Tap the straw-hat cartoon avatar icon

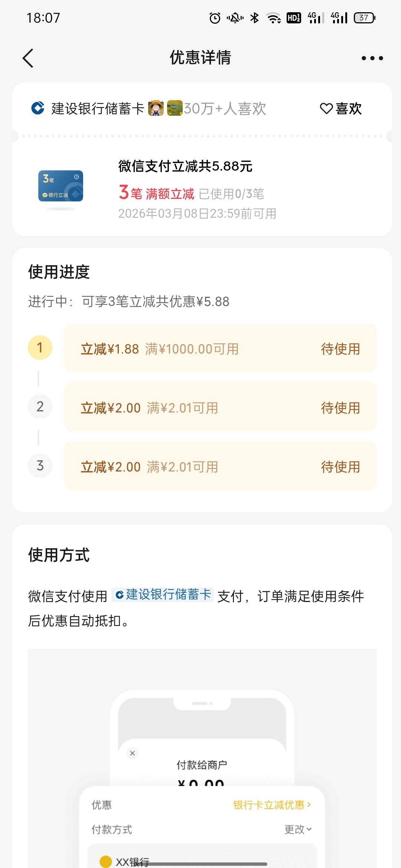pos(156,108)
